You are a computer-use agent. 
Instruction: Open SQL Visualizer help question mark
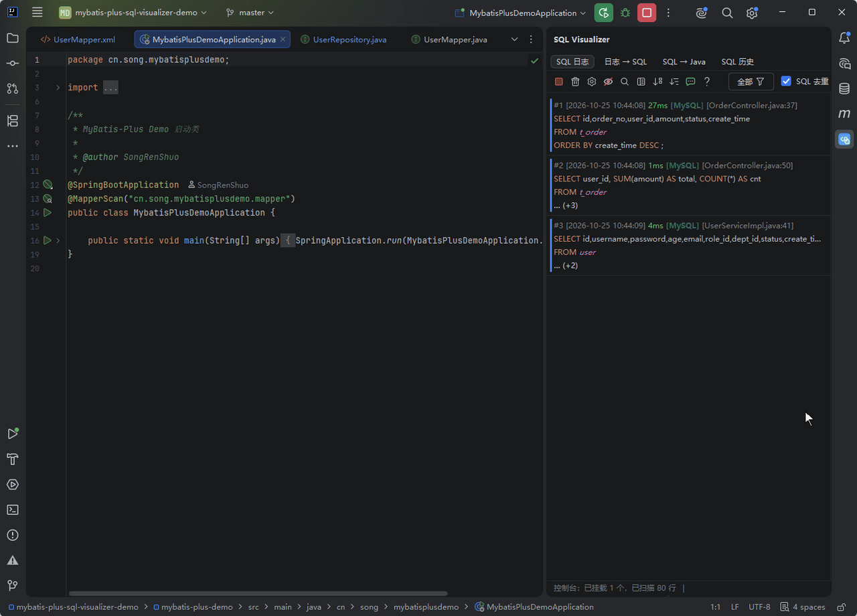[x=707, y=82]
